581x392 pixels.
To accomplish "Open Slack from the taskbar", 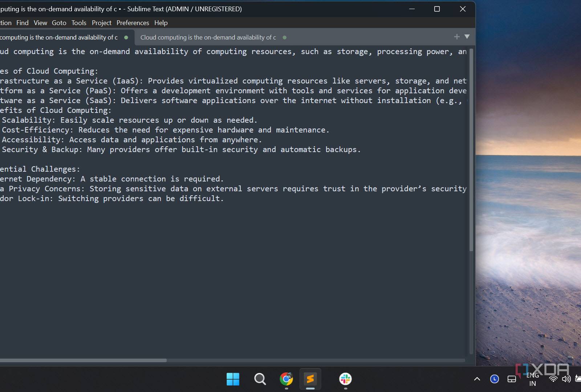I will click(x=345, y=379).
